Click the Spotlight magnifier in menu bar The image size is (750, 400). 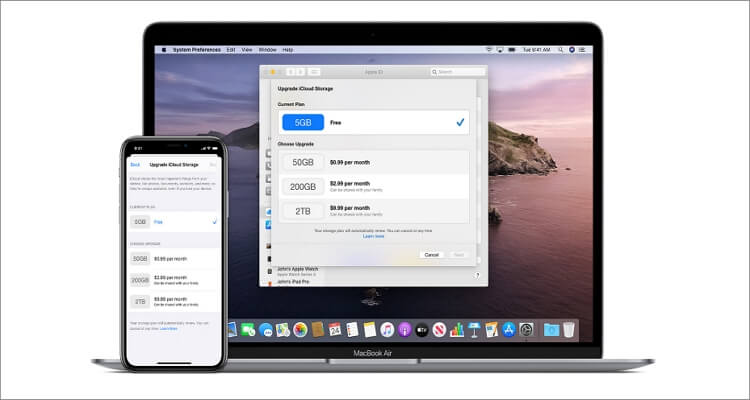[x=560, y=50]
